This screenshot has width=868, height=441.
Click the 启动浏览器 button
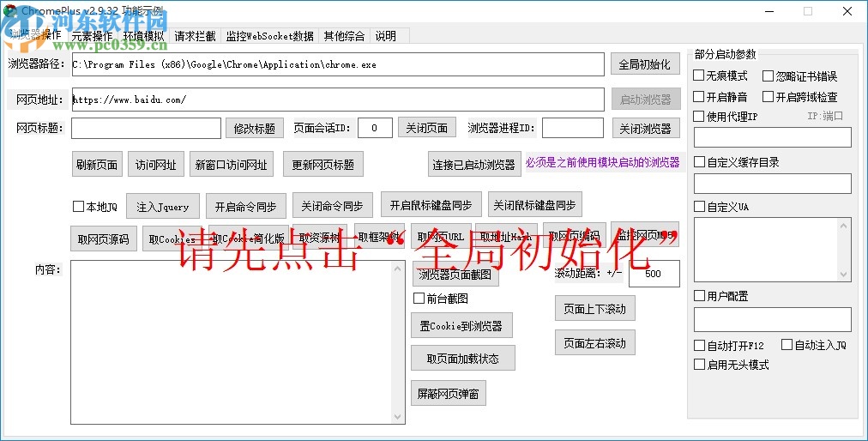[x=646, y=100]
